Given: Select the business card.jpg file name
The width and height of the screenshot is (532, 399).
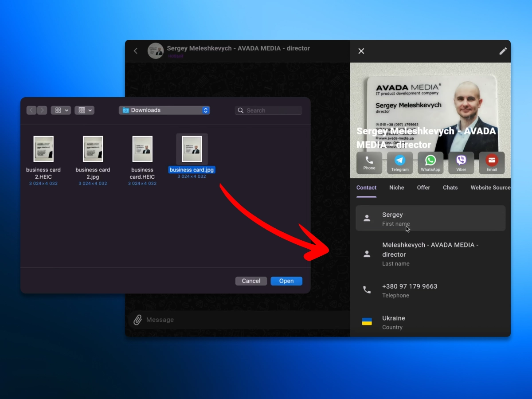Looking at the screenshot, I should (x=192, y=170).
